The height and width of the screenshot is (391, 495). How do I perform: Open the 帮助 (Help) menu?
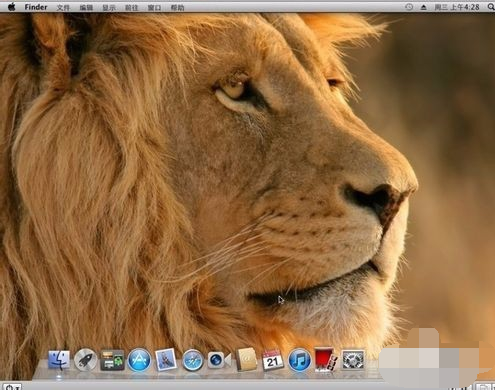point(177,7)
